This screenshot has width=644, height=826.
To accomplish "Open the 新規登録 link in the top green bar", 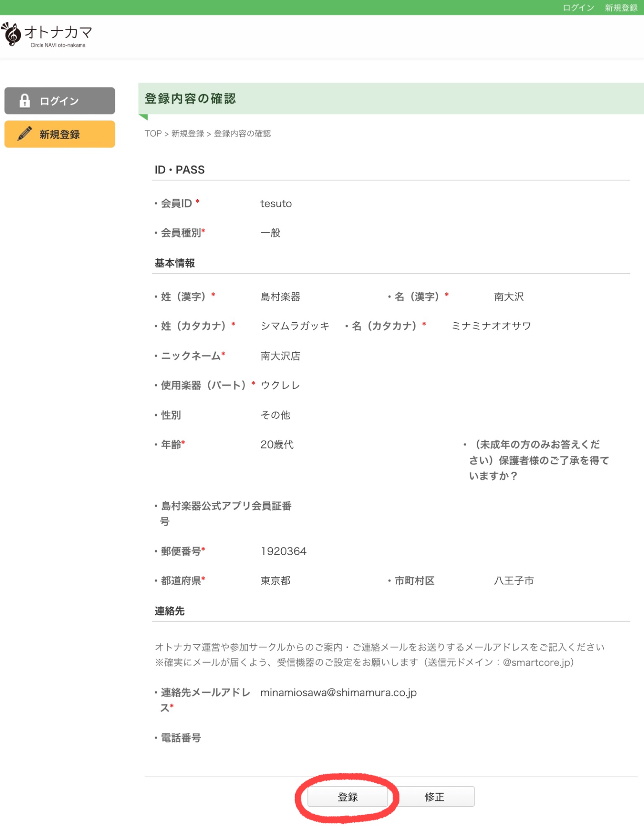I will coord(621,8).
